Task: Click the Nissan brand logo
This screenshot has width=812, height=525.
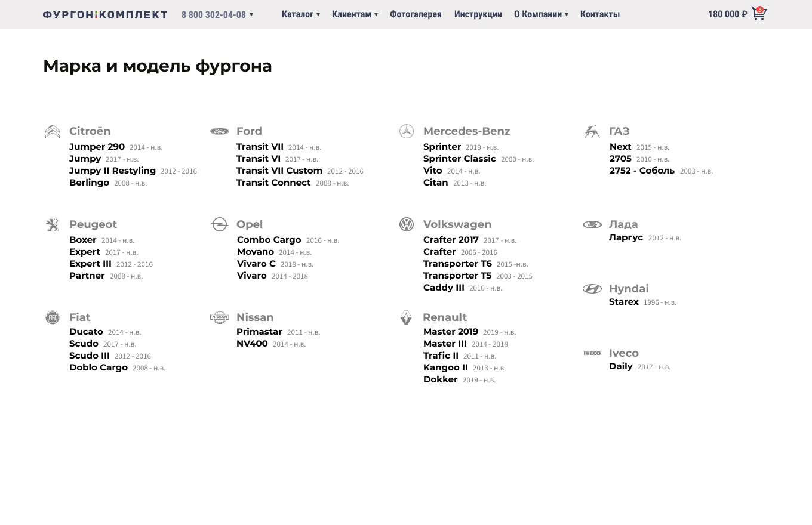Action: tap(220, 317)
